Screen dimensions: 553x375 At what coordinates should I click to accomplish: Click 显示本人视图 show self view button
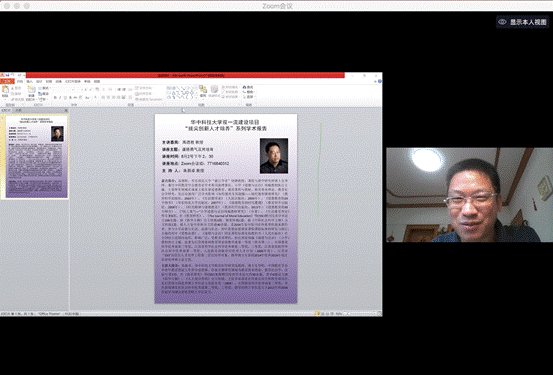[523, 22]
